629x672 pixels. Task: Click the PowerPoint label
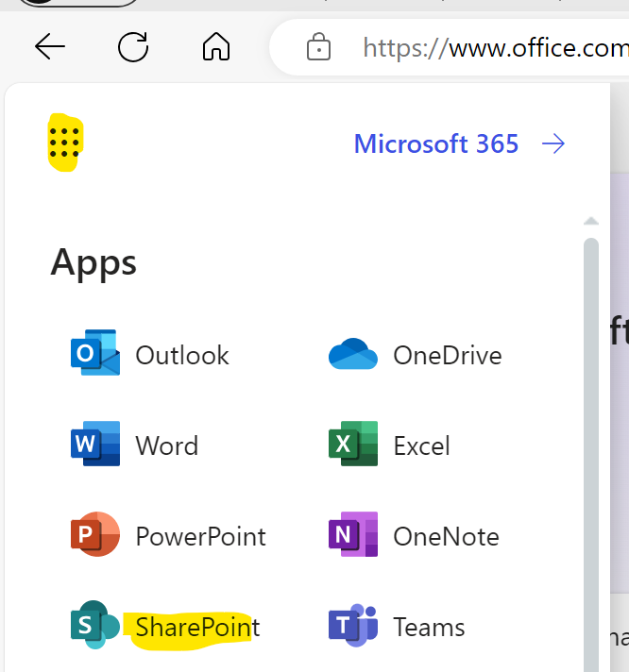pyautogui.click(x=200, y=537)
